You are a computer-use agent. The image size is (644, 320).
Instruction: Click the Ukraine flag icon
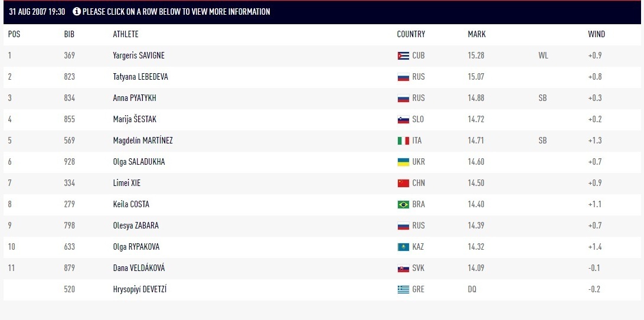[403, 162]
